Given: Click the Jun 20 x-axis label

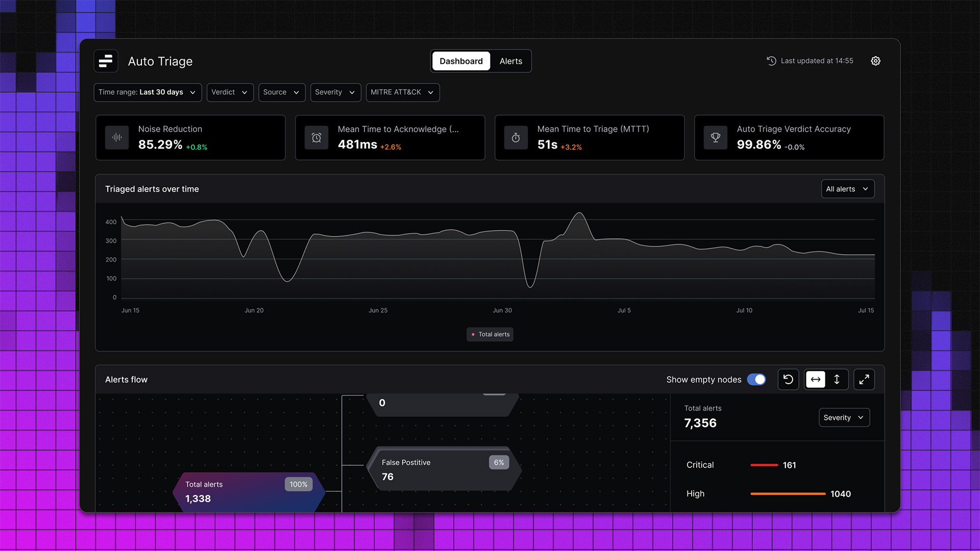Looking at the screenshot, I should pyautogui.click(x=254, y=310).
